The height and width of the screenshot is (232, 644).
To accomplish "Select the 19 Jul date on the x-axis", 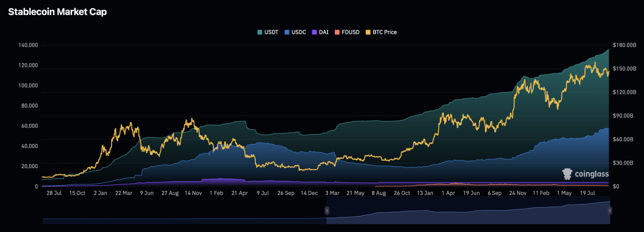I will pos(587,193).
